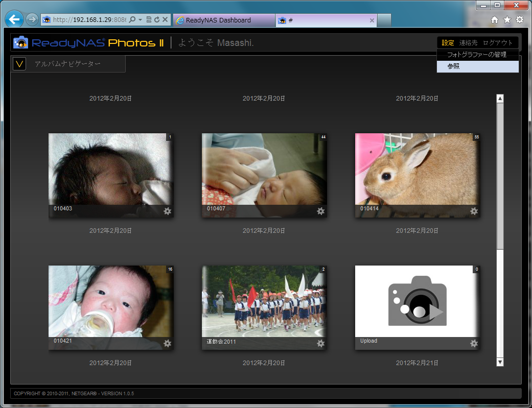Open the 連絡先 link
The height and width of the screenshot is (408, 532).
click(x=468, y=43)
